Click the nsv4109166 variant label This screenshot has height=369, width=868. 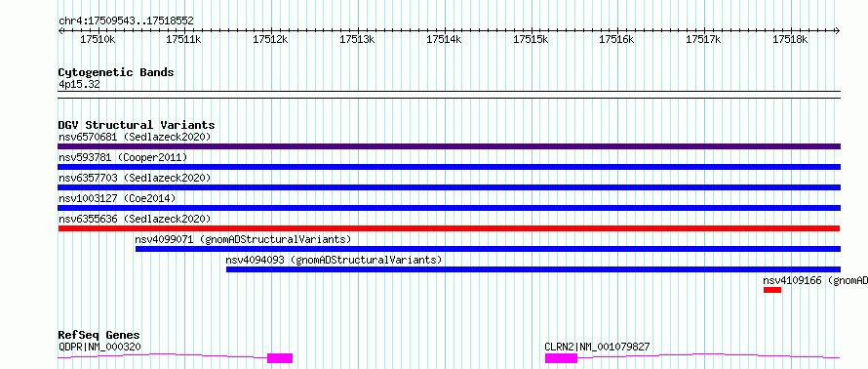click(815, 280)
